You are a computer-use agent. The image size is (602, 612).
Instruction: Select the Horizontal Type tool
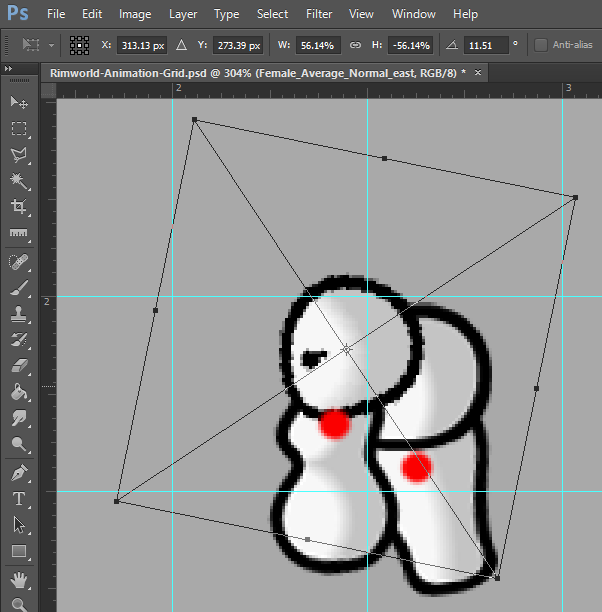(x=19, y=499)
